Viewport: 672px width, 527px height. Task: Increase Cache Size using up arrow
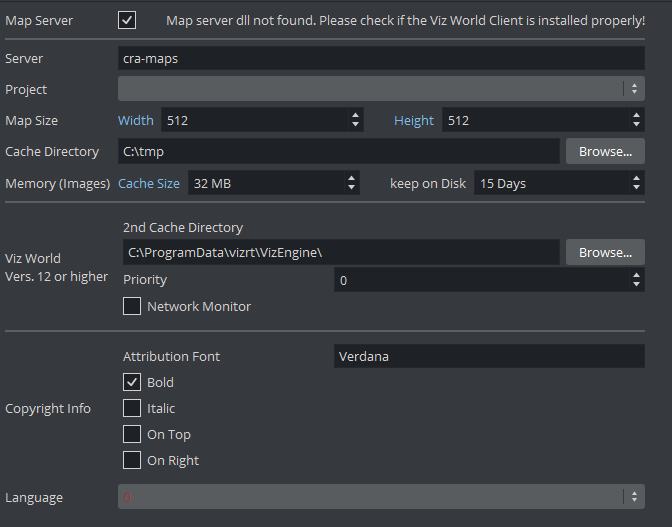352,178
